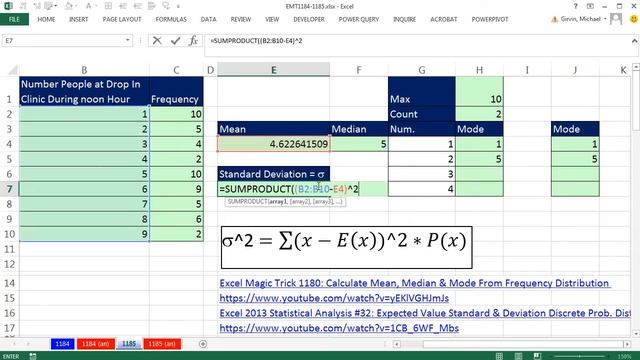This screenshot has width=640, height=360.
Task: Switch to the blue 1184 sheet tab
Action: coord(62,344)
